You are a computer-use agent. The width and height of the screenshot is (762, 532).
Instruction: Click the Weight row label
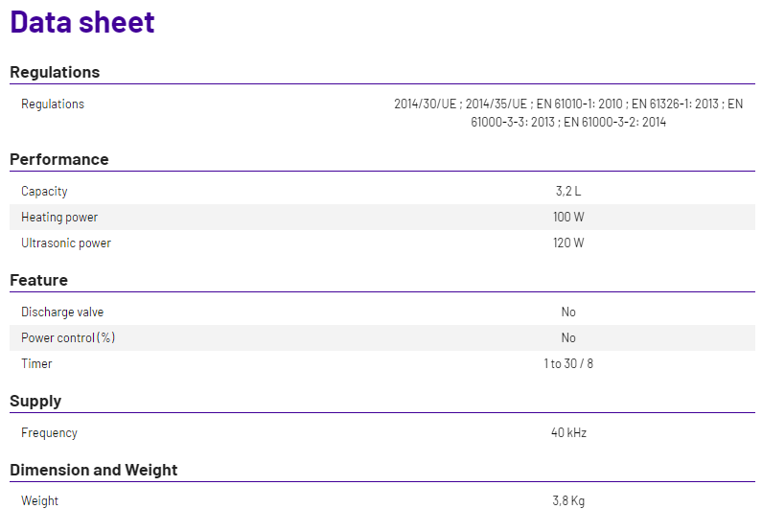point(39,501)
